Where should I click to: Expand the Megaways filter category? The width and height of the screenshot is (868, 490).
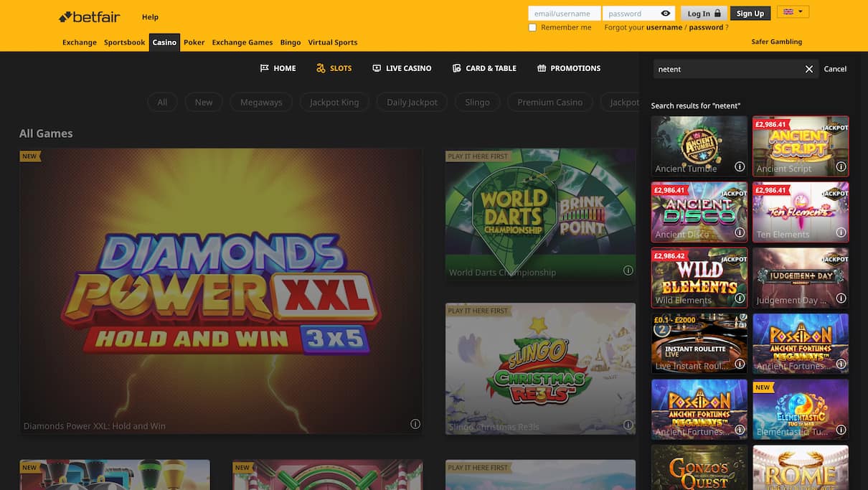coord(260,102)
